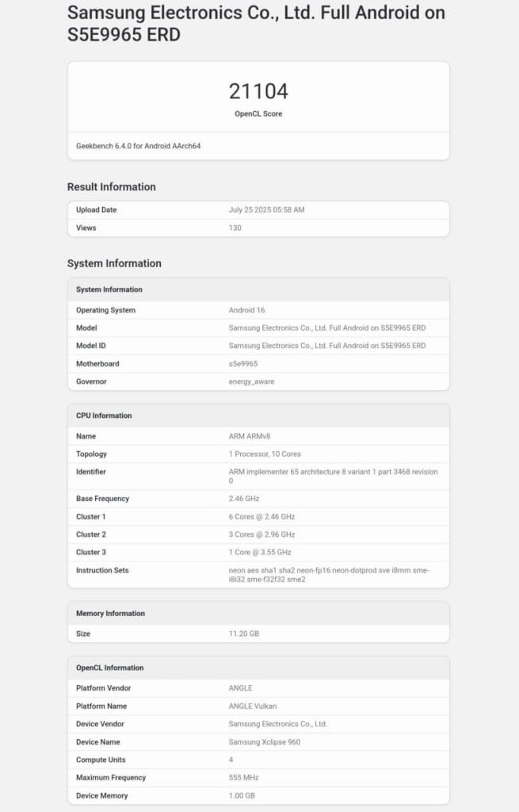Click the Maximum Frequency 555 MHz value
Image resolution: width=519 pixels, height=812 pixels.
[243, 778]
